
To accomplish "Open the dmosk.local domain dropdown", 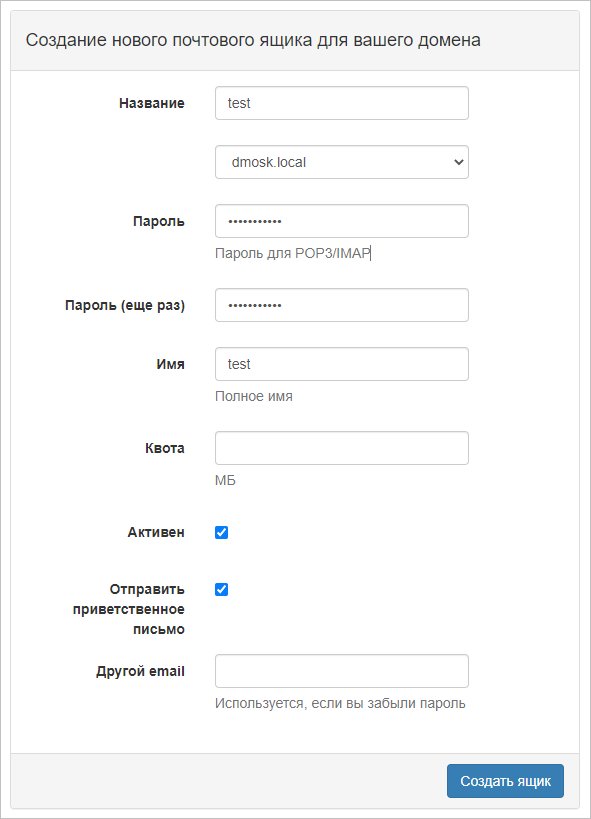I will pos(342,162).
